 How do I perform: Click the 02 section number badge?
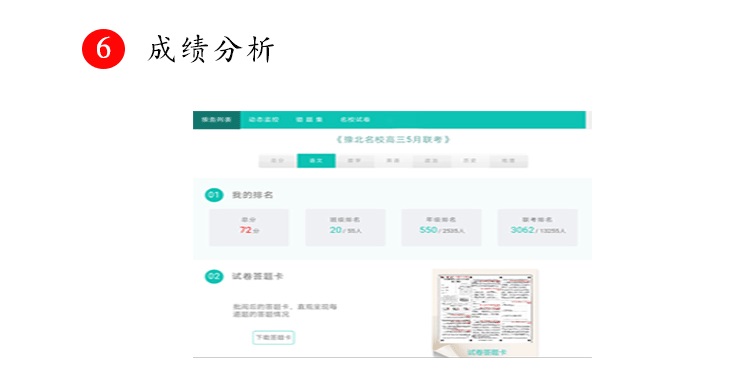[x=214, y=276]
